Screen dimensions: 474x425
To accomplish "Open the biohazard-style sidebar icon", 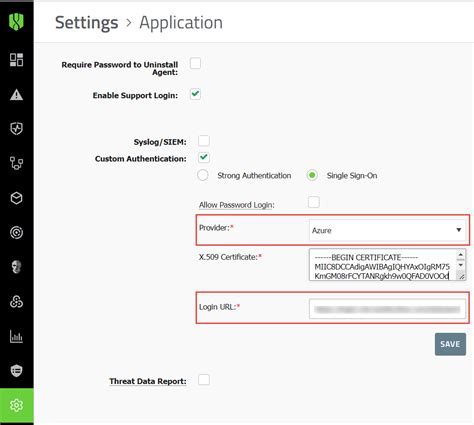I will [16, 302].
